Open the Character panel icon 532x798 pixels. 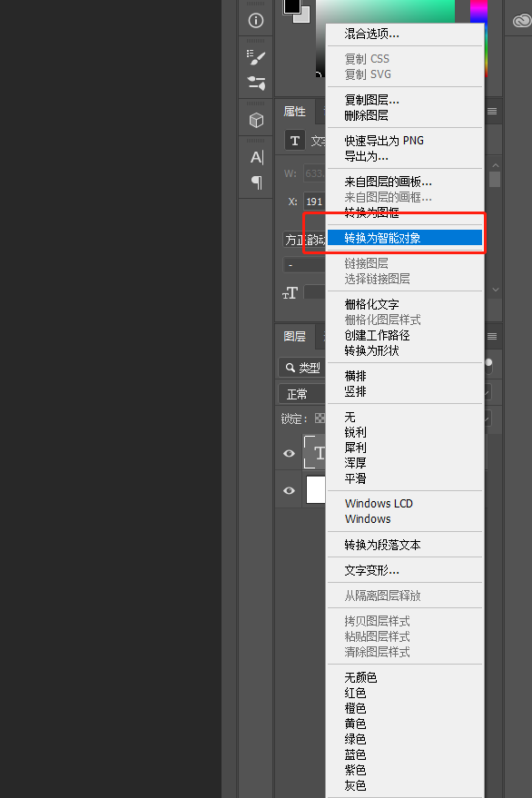pos(257,157)
